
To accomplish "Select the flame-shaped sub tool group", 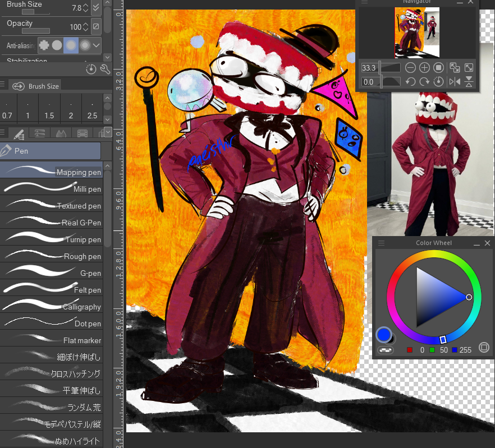I will [x=61, y=133].
